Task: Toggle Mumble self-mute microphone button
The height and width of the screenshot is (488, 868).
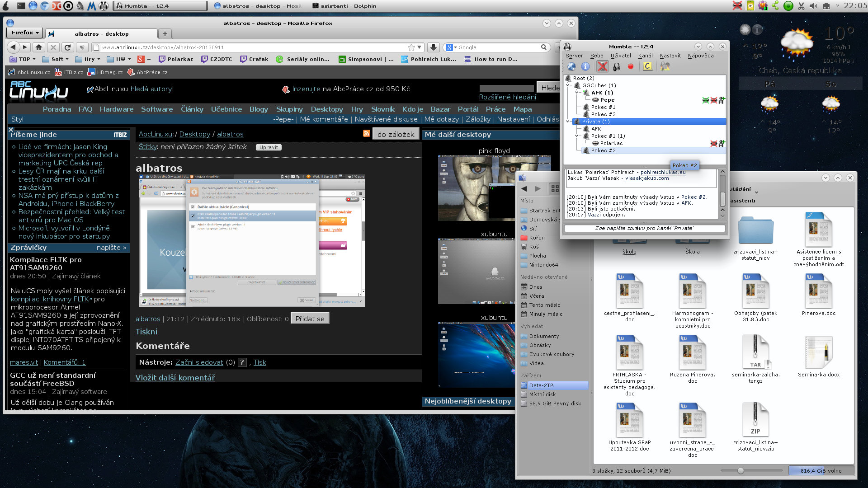Action: [x=602, y=66]
